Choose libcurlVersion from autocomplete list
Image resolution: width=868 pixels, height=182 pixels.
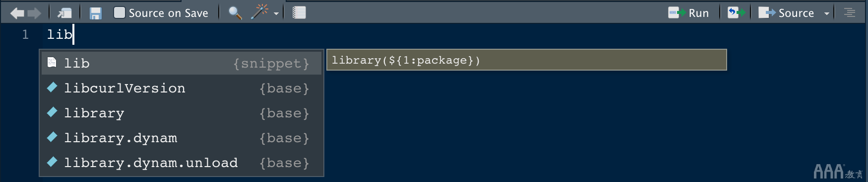[182, 88]
